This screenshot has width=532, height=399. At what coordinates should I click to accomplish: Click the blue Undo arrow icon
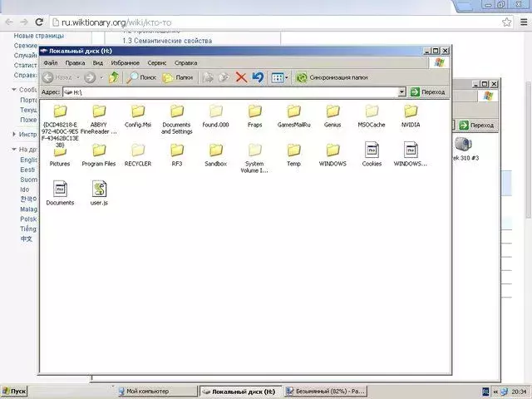(x=258, y=77)
